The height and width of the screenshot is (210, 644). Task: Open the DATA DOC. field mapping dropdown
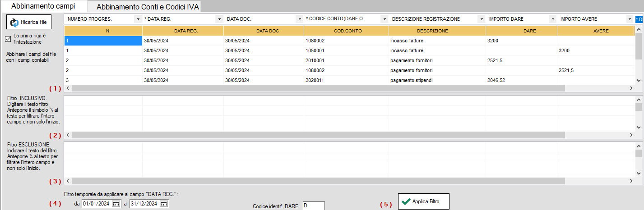point(299,19)
